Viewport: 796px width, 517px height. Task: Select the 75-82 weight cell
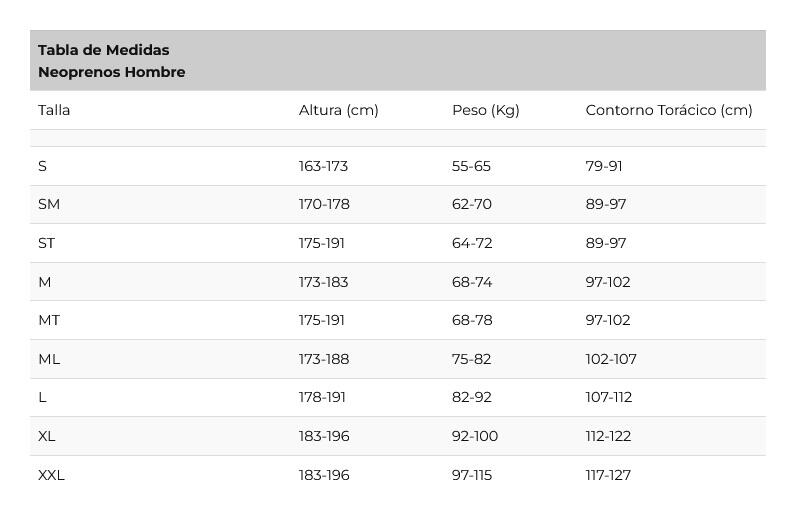pyautogui.click(x=472, y=359)
